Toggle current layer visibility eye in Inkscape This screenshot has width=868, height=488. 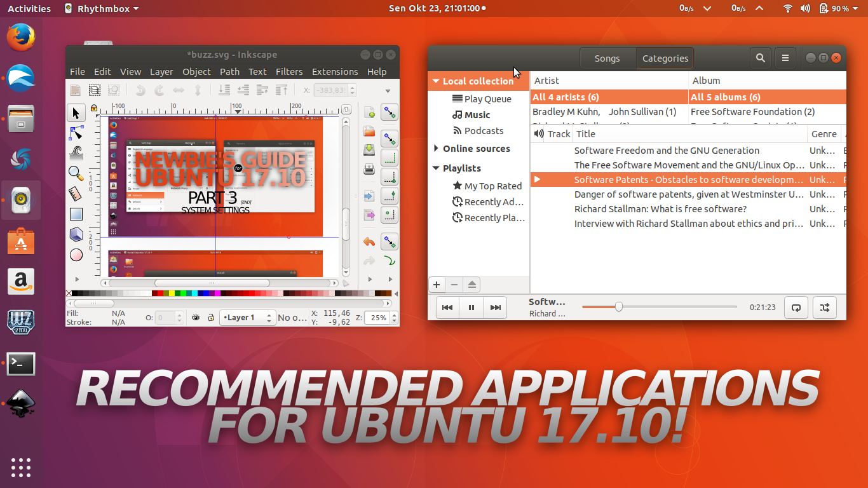[196, 318]
